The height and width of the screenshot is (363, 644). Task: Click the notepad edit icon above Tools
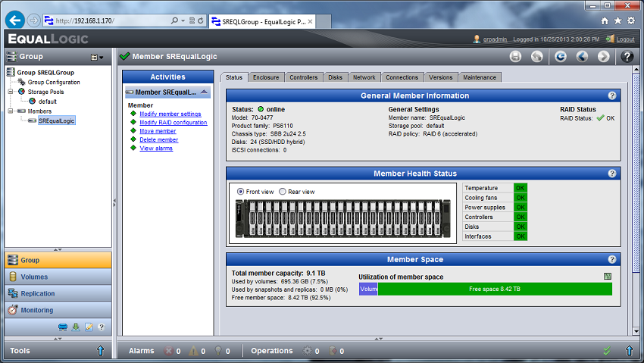tap(89, 327)
